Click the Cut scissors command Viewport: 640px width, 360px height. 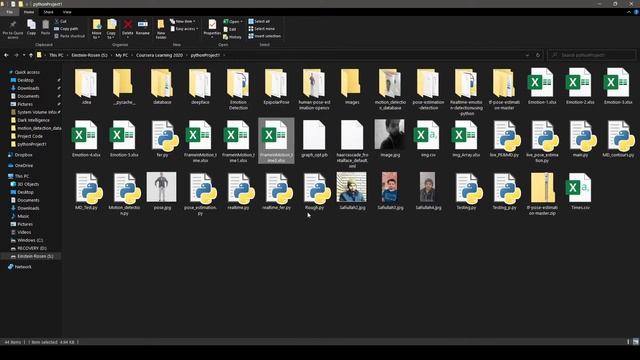click(60, 21)
